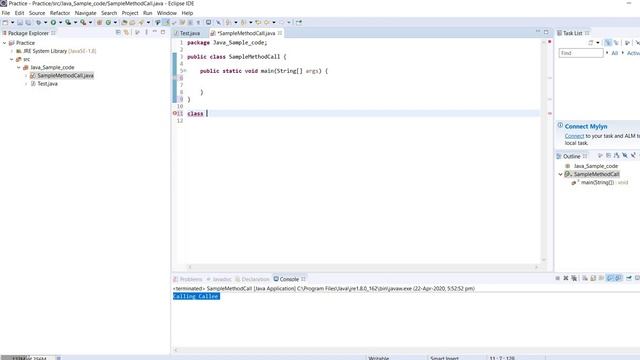Click the Coverage toolbar icon
Screen dimensions: 640x360
[x=68, y=22]
